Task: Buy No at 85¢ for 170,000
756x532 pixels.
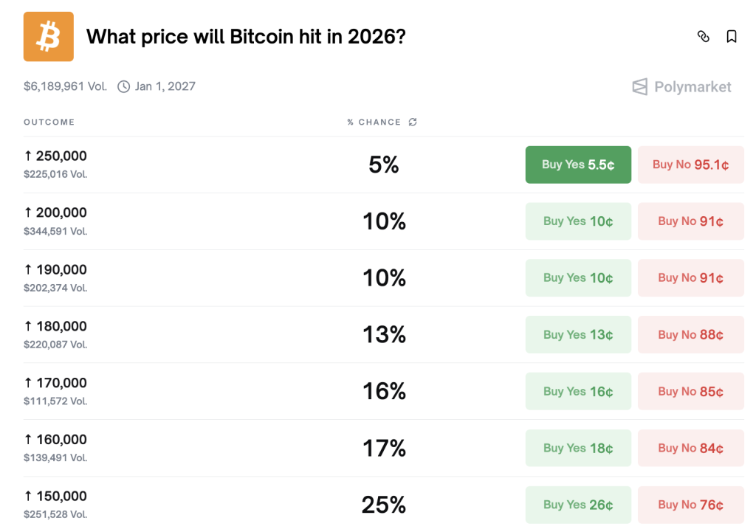Action: (x=690, y=392)
